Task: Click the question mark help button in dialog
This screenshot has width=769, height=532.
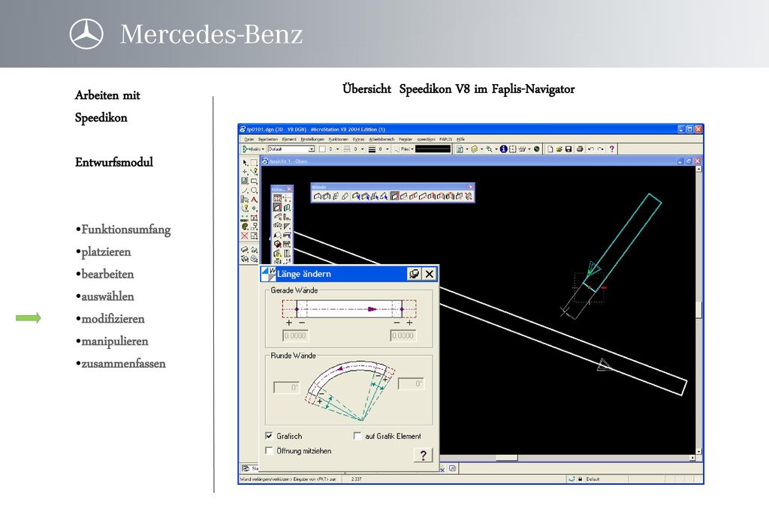Action: click(x=424, y=455)
